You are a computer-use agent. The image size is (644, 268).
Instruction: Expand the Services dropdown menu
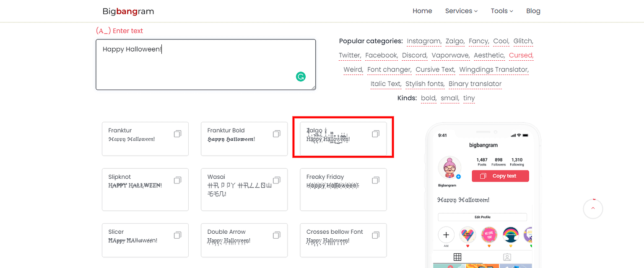coord(461,11)
